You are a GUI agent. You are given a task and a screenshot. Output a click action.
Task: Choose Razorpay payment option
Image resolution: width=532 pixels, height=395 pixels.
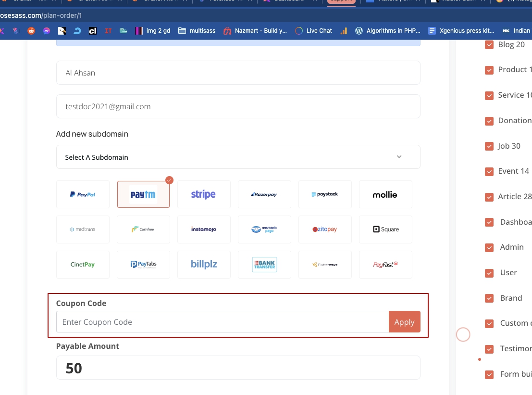[264, 194]
